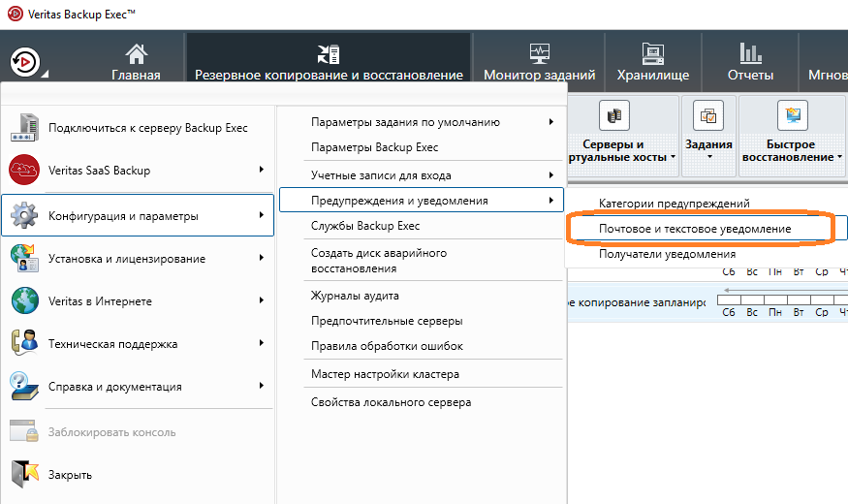The image size is (848, 504).
Task: Expand the Veritas в Интернете submenu arrow
Action: point(262,300)
